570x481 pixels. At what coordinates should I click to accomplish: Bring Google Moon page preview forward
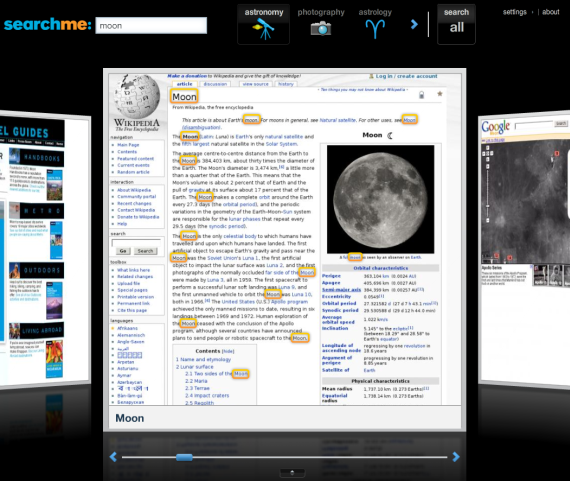coord(524,251)
